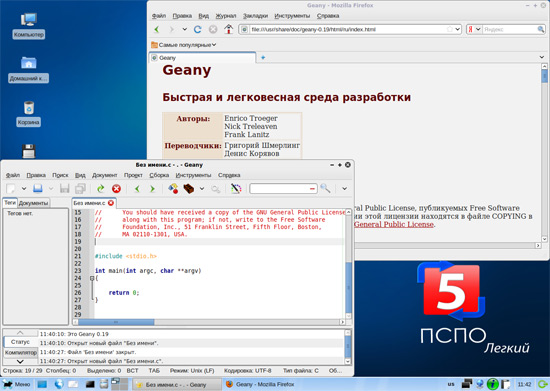Screen dimensions: 550x391
Task: Click show desktop icon in taskbar
Action: (42, 384)
